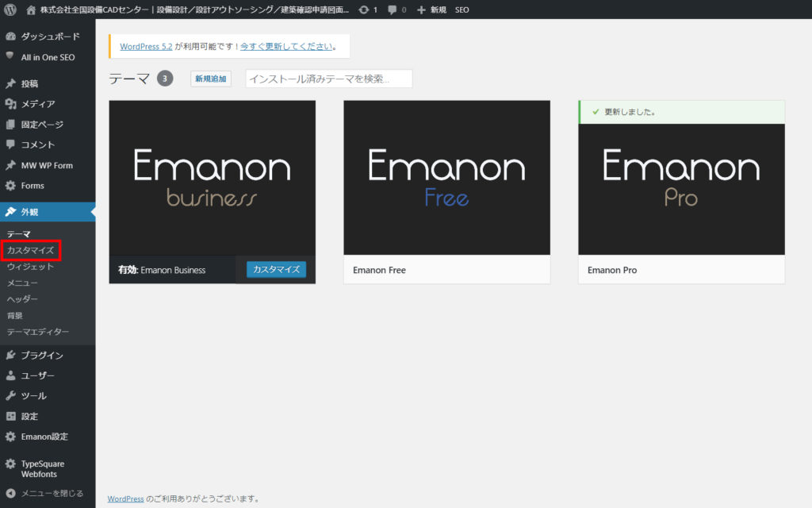The height and width of the screenshot is (508, 812).
Task: Click the ダッシュボード gauge icon
Action: (x=10, y=37)
